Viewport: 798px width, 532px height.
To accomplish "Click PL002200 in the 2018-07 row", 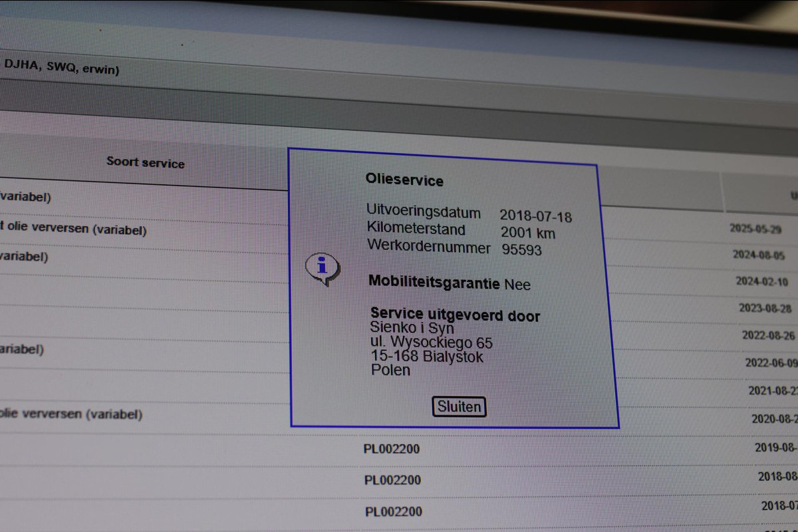I will pos(393,511).
